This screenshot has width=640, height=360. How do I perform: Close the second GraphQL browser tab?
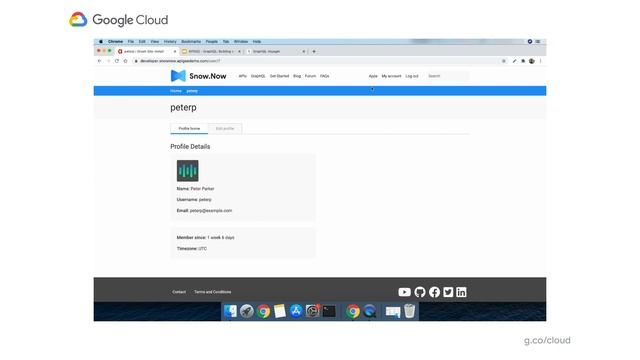[239, 51]
